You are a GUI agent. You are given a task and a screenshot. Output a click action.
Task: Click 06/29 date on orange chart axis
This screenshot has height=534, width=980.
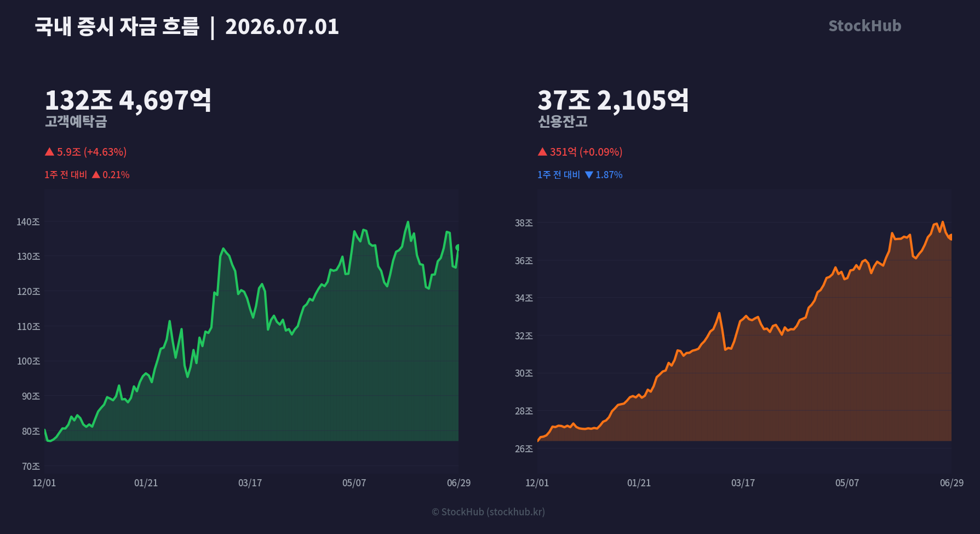(x=952, y=483)
